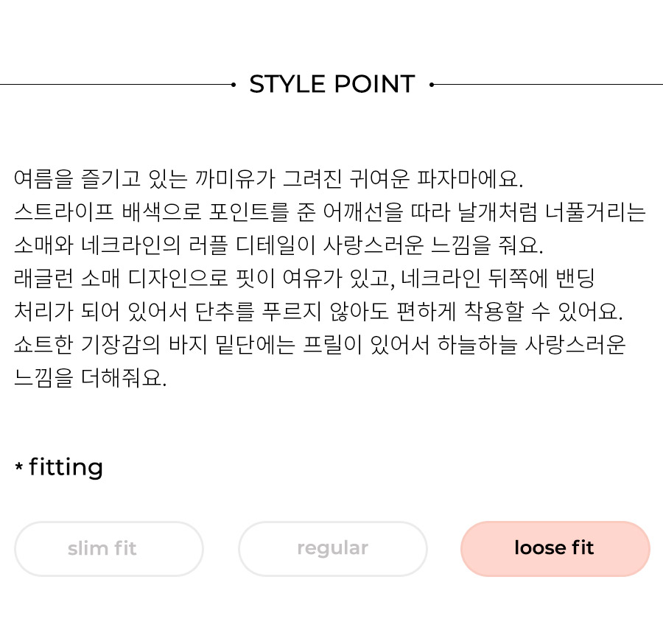Click the dot right of STYLE POINT

click(431, 85)
